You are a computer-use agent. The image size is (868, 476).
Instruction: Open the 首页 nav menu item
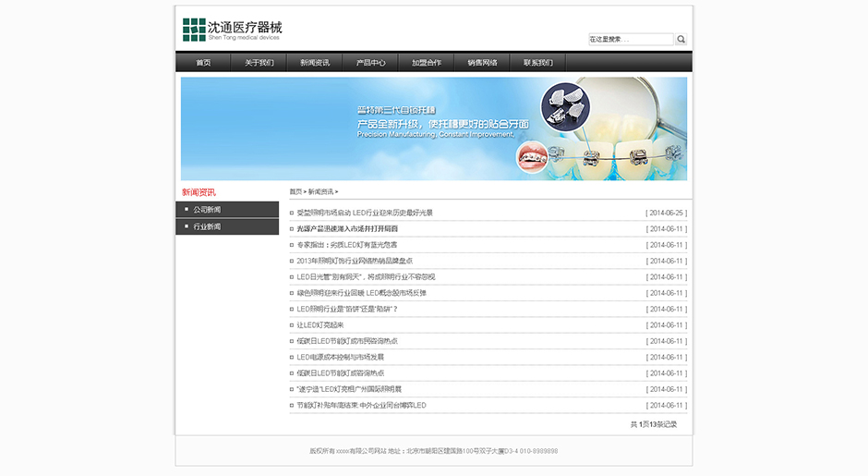[203, 63]
